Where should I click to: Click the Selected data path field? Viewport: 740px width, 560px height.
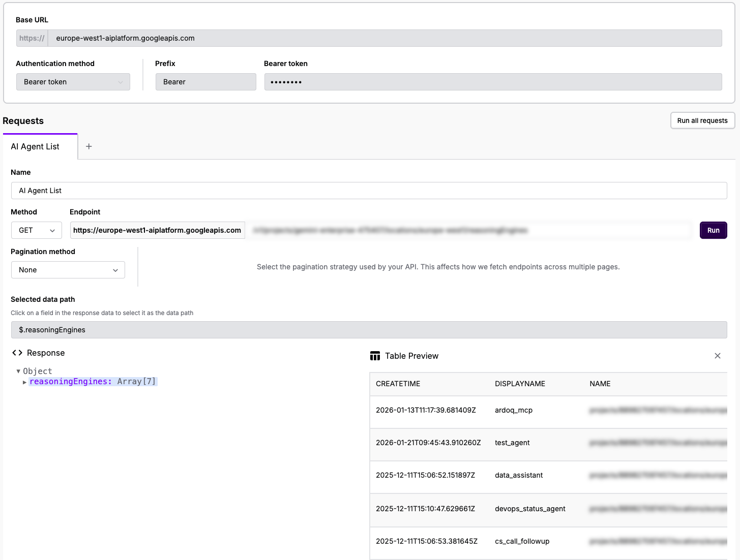(369, 330)
